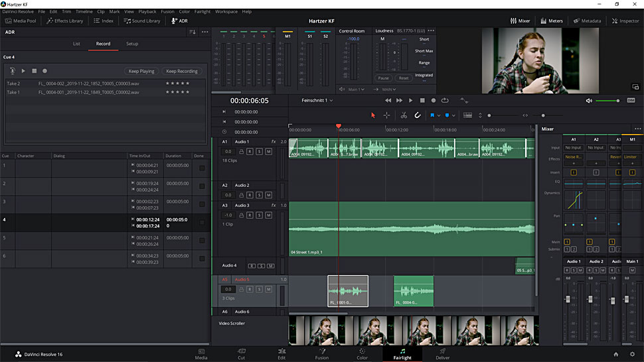Open the Media Pool panel
The width and height of the screenshot is (644, 362).
[21, 21]
